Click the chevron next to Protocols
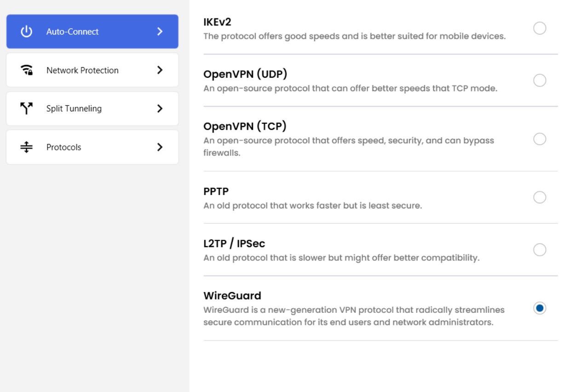The width and height of the screenshot is (564, 392). click(160, 147)
